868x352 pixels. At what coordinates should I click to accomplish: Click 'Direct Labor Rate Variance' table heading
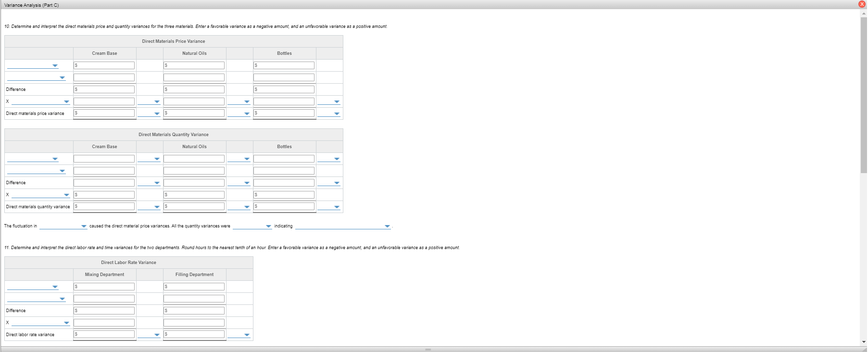tap(128, 263)
